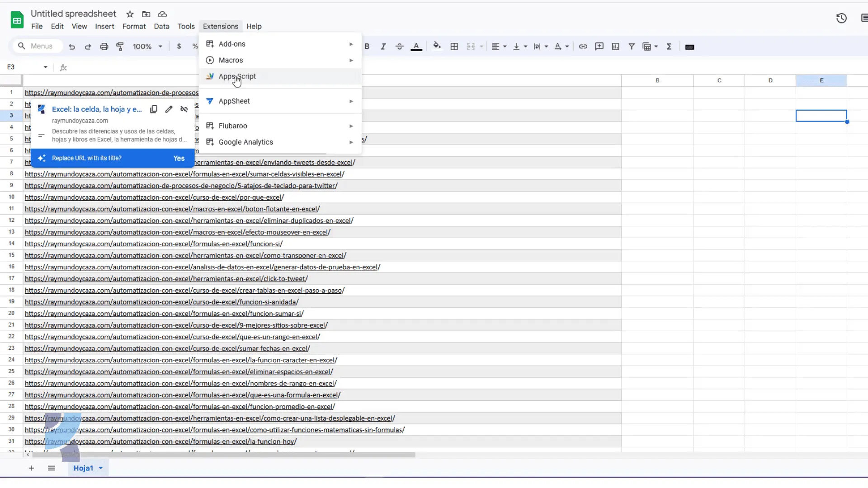Open the Name box dropdown arrow
868x488 pixels.
coord(45,67)
